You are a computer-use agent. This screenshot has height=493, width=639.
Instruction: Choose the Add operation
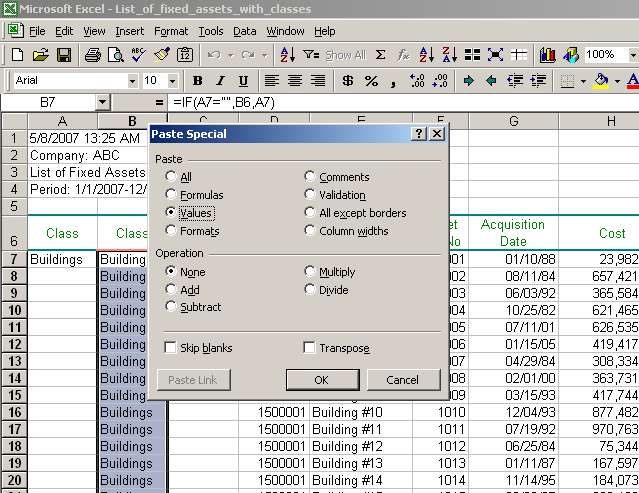tap(170, 289)
